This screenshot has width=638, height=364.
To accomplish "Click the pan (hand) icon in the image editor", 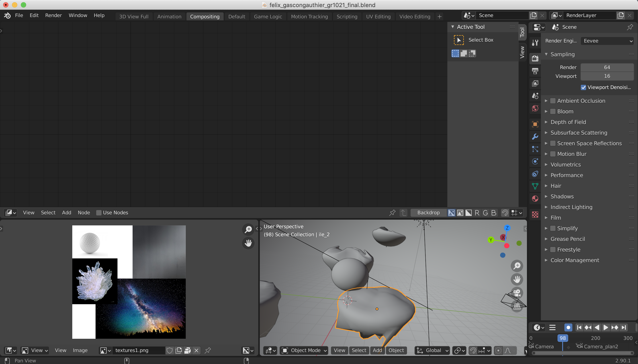I will tap(248, 243).
